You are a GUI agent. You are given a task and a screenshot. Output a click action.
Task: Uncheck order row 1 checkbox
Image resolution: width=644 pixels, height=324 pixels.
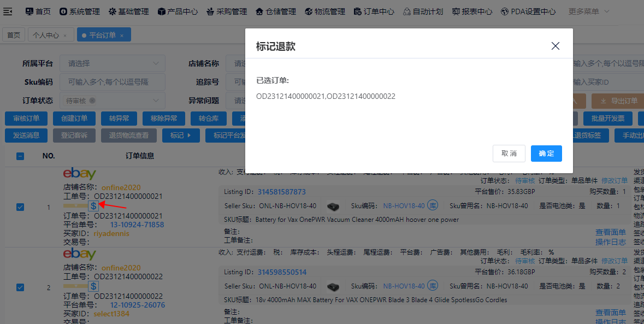pos(20,207)
